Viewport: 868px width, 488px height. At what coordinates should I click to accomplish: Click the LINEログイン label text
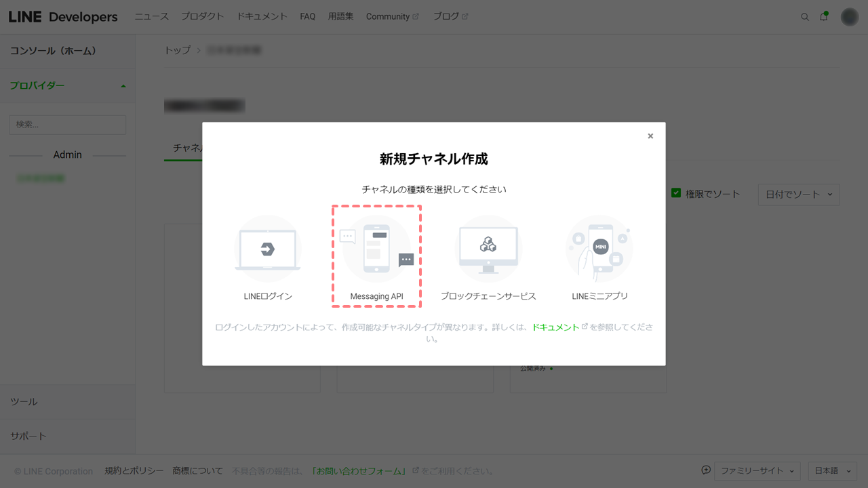point(268,296)
